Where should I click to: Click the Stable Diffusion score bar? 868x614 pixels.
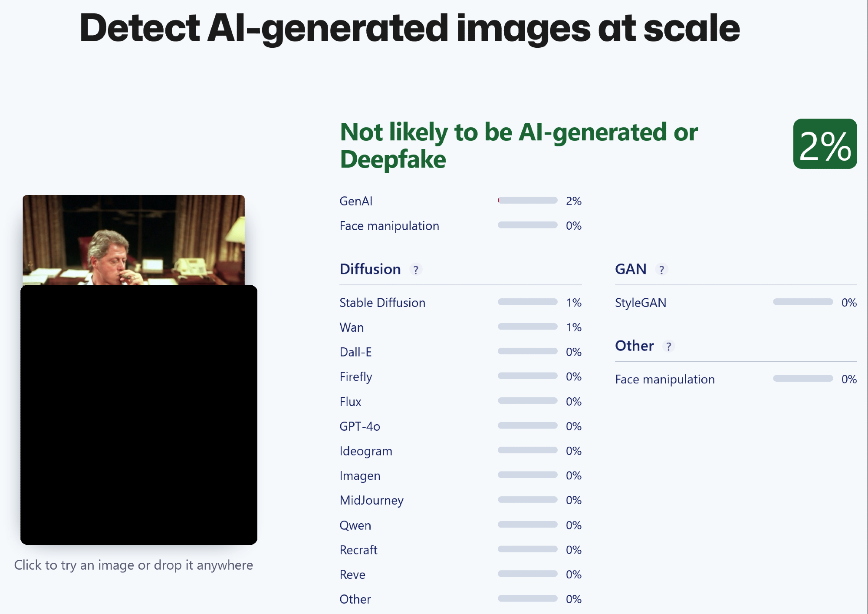(527, 302)
